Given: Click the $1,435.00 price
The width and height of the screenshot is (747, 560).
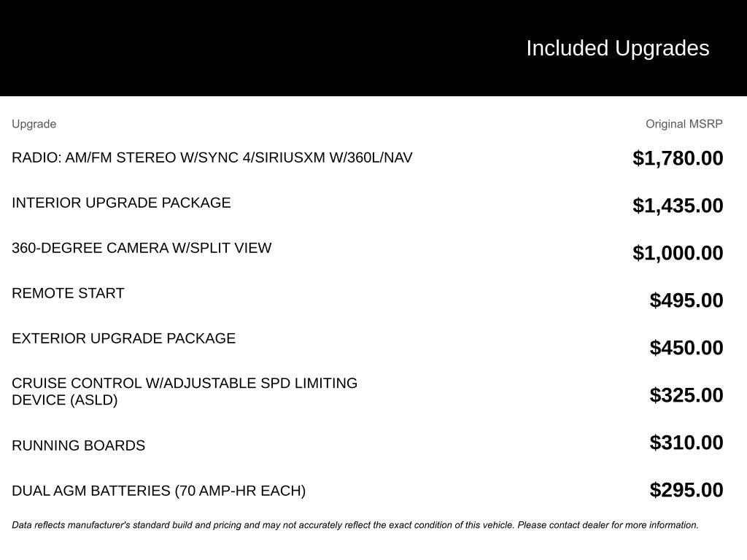Looking at the screenshot, I should [678, 206].
